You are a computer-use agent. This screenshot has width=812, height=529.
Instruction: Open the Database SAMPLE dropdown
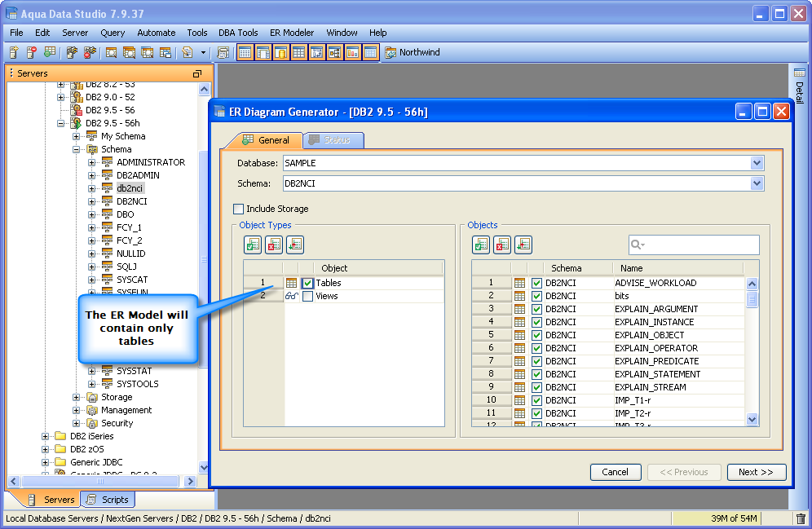click(x=757, y=163)
